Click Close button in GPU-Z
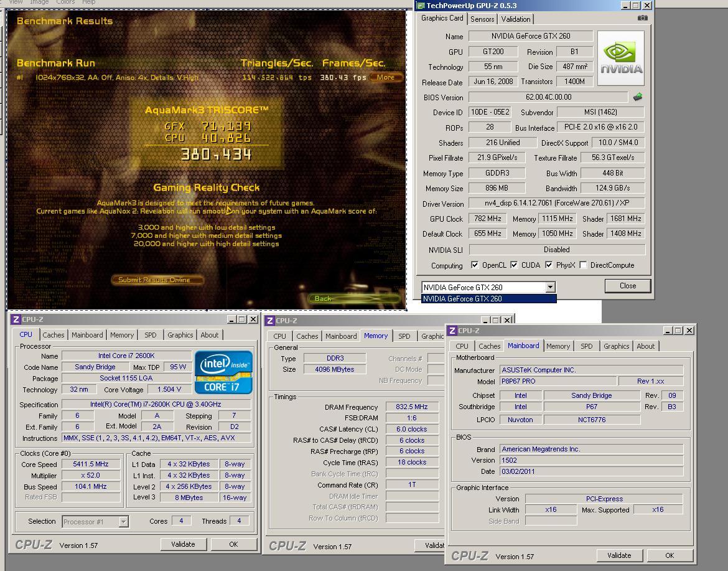Image resolution: width=728 pixels, height=571 pixels. [x=628, y=286]
